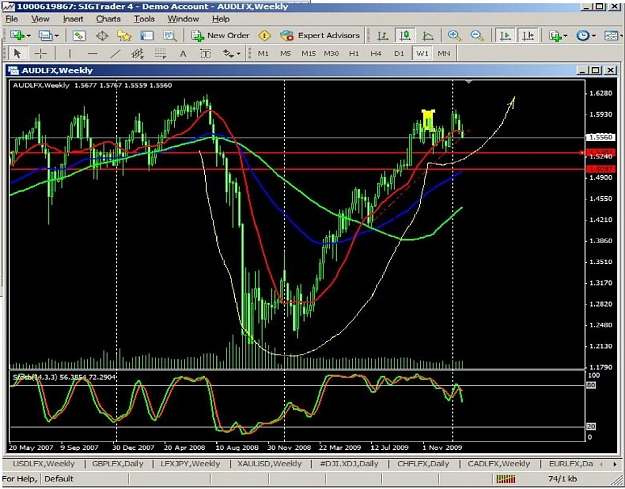Open the Indicators list dropdown

(x=558, y=35)
